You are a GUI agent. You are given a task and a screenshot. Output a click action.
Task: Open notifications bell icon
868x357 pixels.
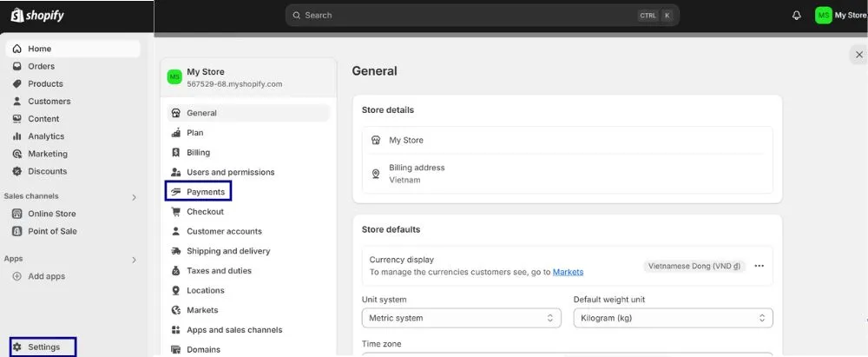797,16
